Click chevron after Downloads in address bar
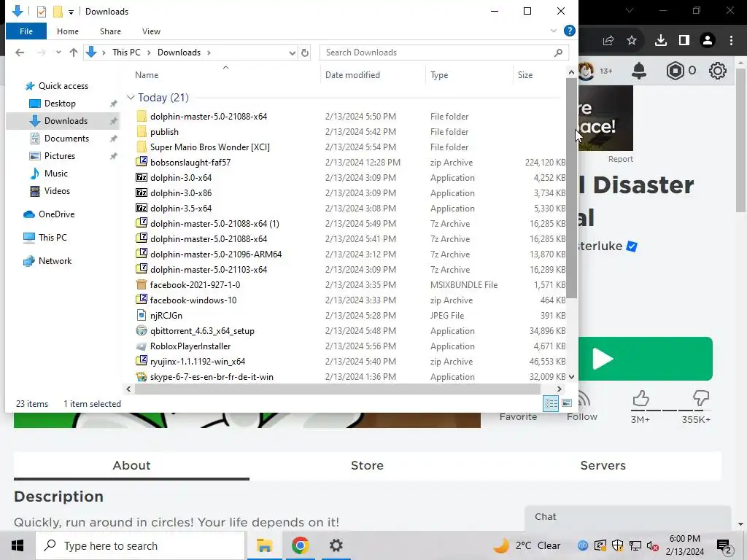The height and width of the screenshot is (560, 747). click(x=209, y=52)
